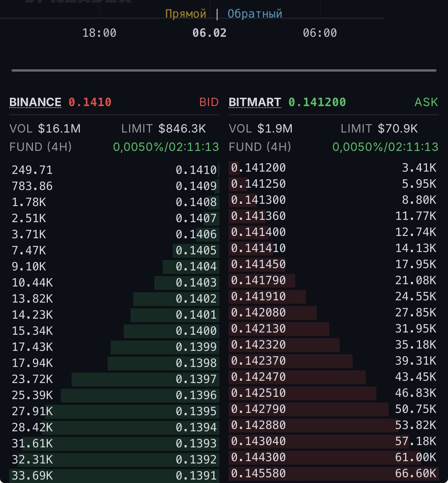Screen dimensions: 448x483
Task: Open the BITMART exchange link
Action: [x=255, y=102]
